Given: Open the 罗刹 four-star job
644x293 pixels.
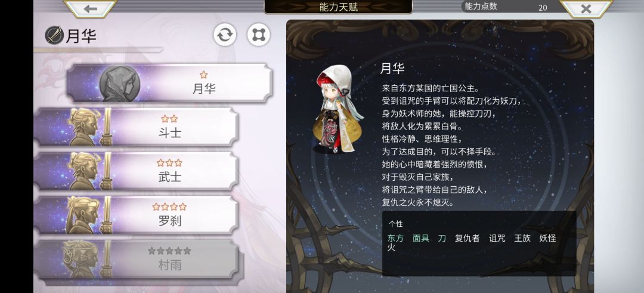Looking at the screenshot, I should tap(137, 215).
